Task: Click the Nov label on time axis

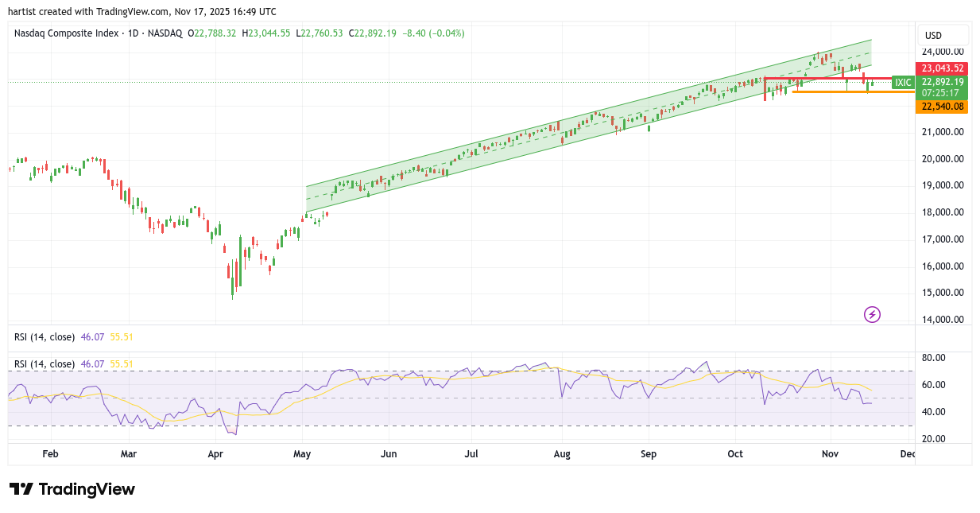Action: (830, 454)
